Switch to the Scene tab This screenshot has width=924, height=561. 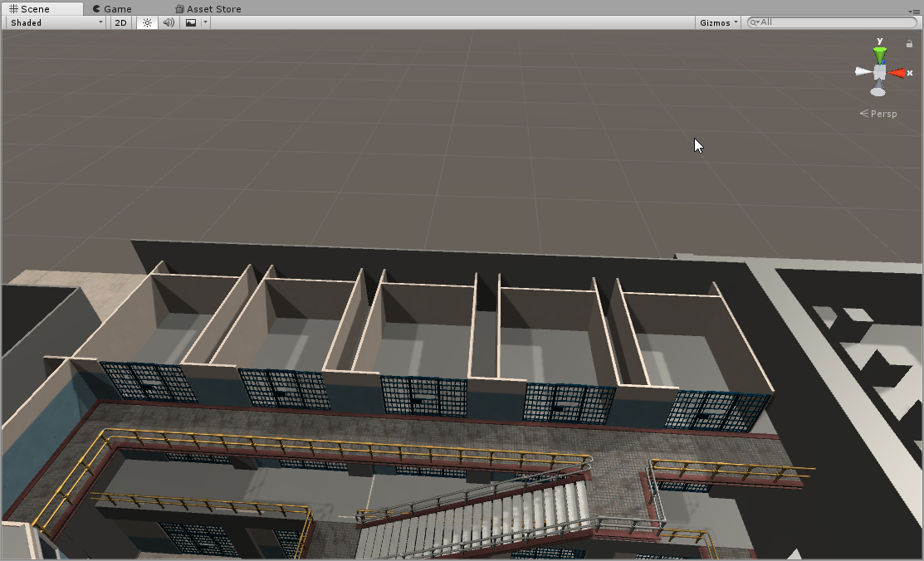point(42,9)
